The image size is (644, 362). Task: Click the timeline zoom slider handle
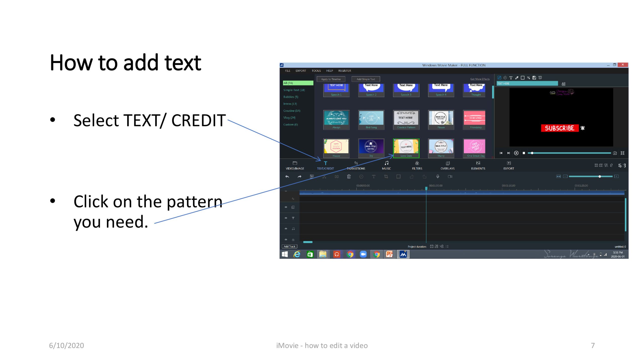(x=600, y=176)
